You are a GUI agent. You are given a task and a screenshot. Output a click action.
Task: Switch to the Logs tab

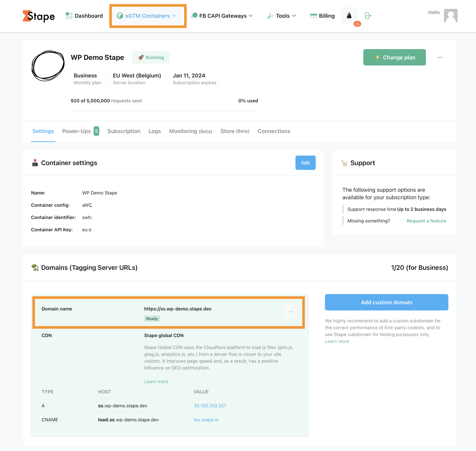coord(155,131)
